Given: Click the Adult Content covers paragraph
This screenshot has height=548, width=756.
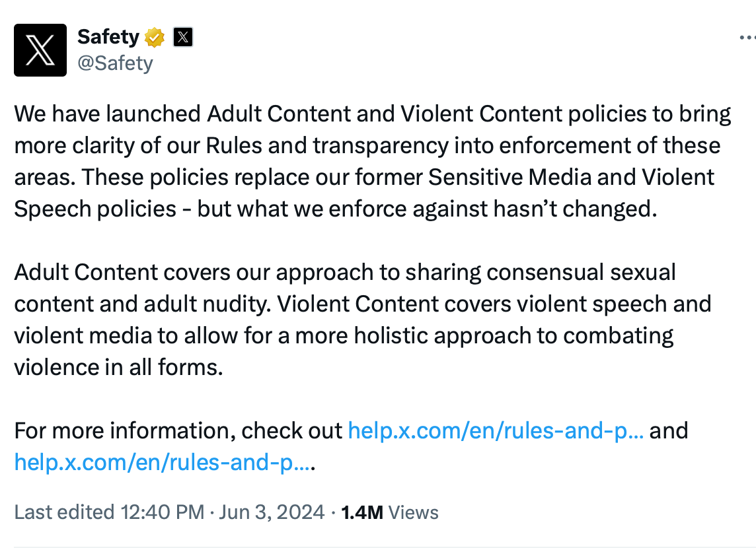Looking at the screenshot, I should [x=363, y=320].
